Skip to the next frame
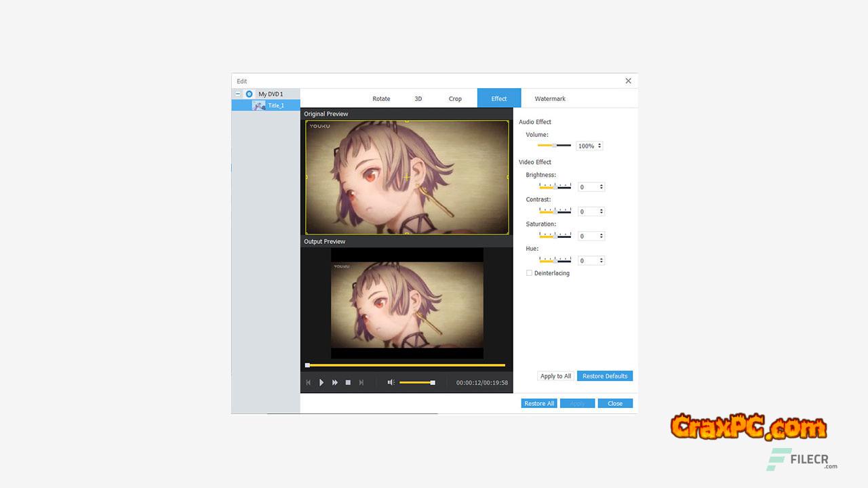868x488 pixels. pyautogui.click(x=361, y=383)
